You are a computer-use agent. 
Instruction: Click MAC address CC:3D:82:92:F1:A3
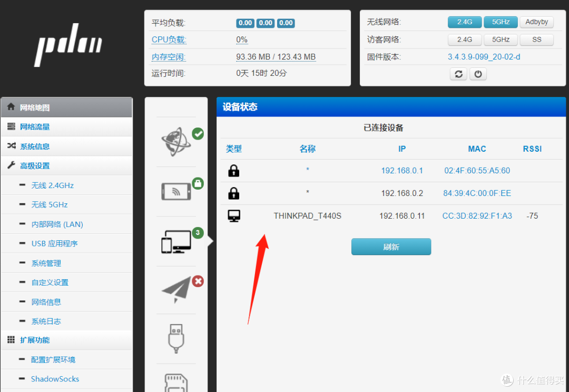coord(477,216)
